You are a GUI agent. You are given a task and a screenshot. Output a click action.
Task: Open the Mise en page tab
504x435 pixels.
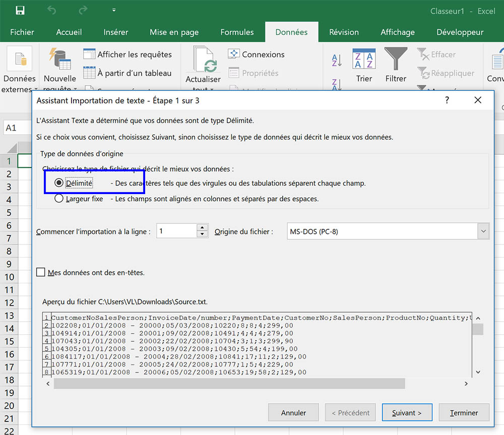[174, 32]
